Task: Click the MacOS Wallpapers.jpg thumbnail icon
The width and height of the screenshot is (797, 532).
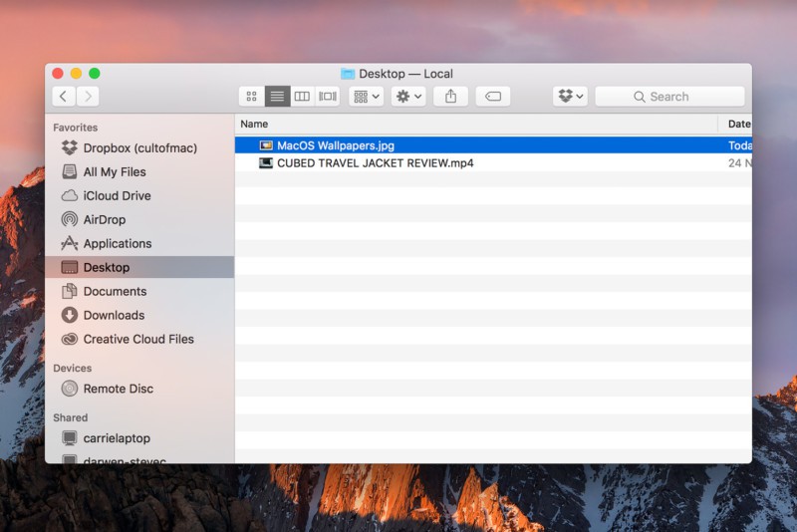Action: tap(266, 145)
